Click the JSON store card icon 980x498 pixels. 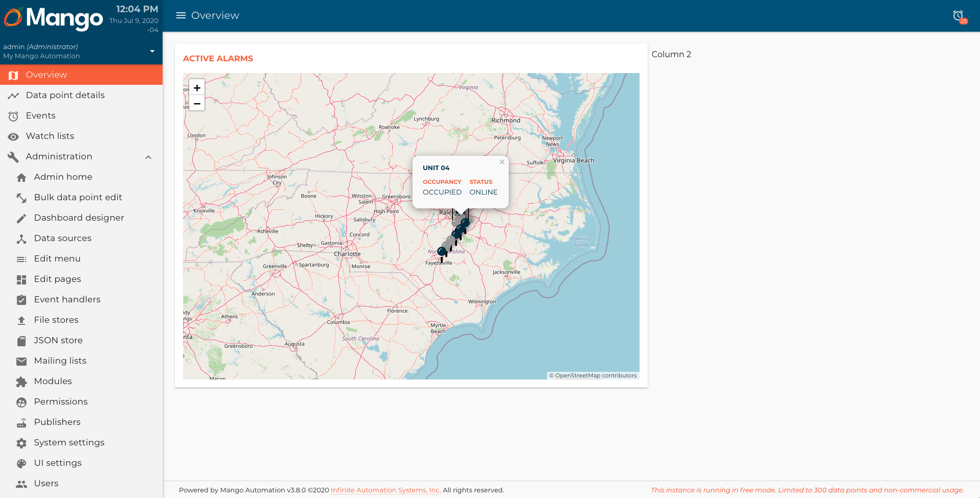pos(21,341)
